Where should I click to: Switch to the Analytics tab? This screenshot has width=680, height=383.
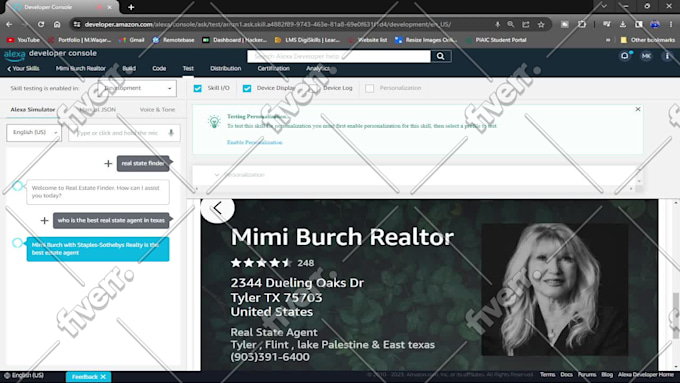318,69
